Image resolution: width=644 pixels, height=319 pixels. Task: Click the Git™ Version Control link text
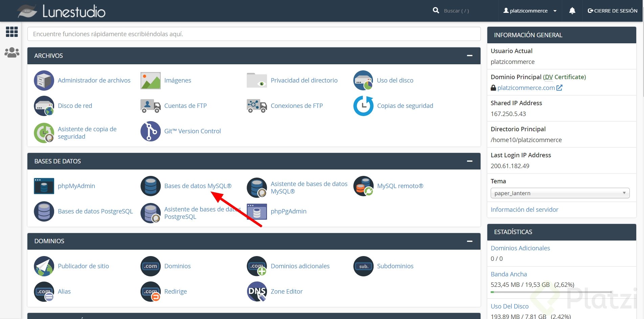[193, 131]
